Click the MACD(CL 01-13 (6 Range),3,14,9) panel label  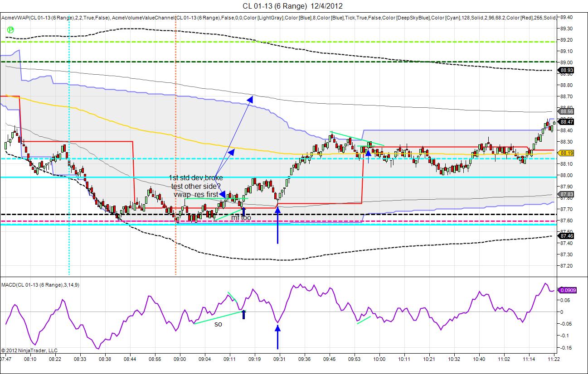[41, 284]
